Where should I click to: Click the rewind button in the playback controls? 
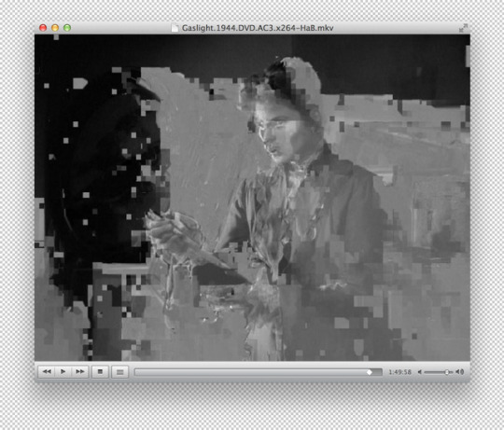click(47, 371)
